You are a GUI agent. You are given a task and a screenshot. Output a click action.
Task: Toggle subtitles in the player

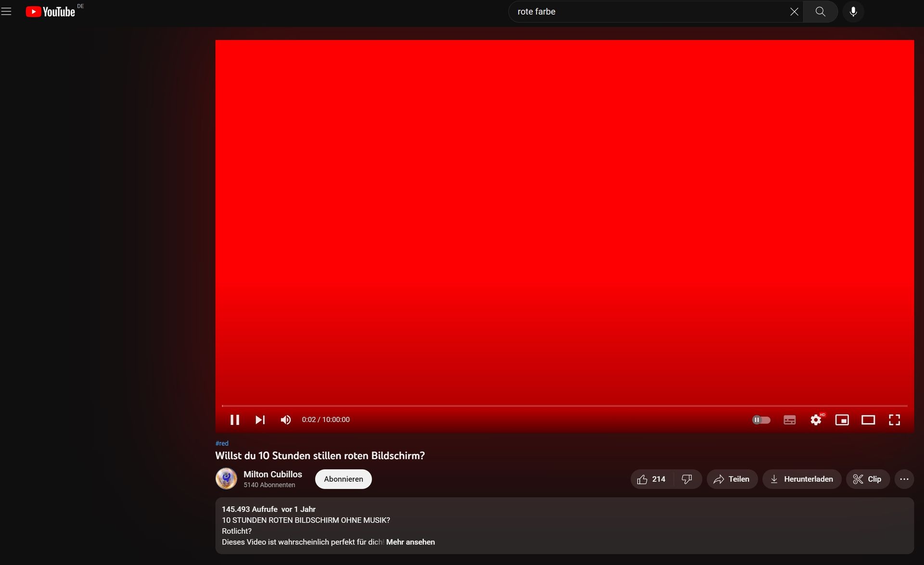tap(789, 420)
